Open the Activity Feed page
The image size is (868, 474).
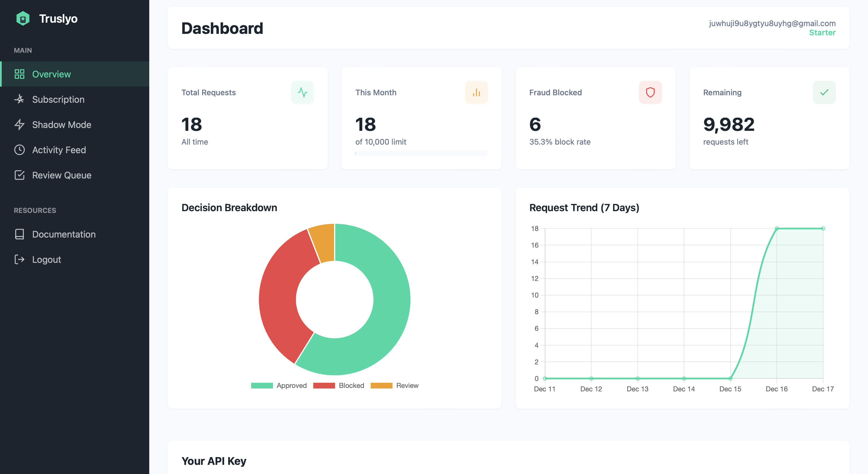tap(59, 150)
